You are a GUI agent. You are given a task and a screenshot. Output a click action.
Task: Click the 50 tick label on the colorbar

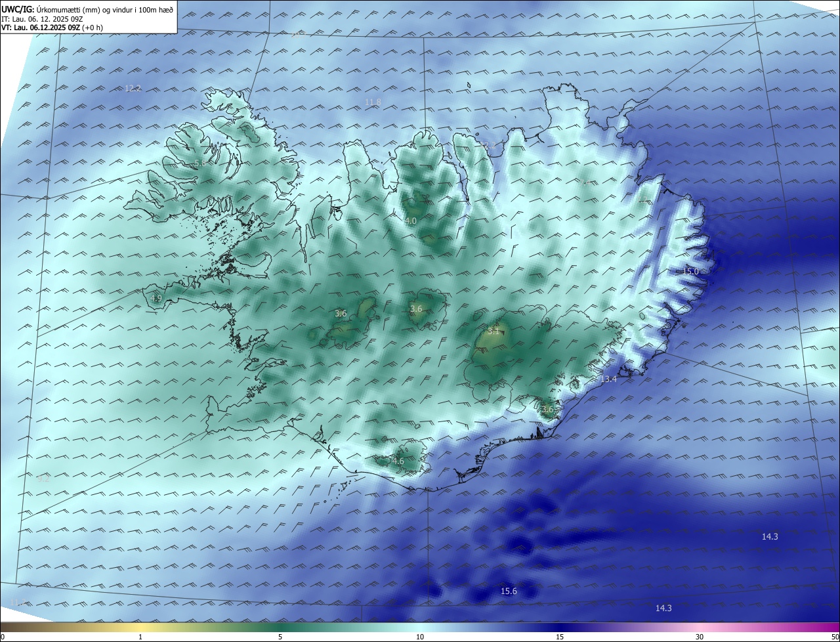click(x=835, y=637)
